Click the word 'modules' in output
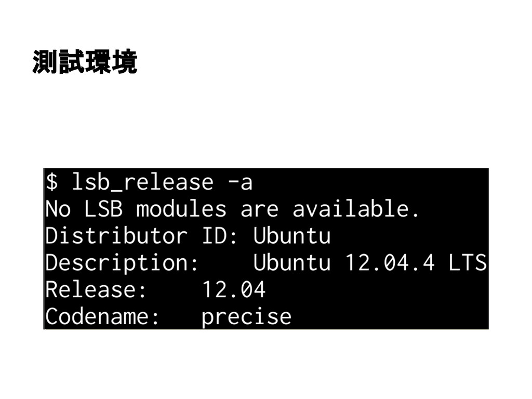The height and width of the screenshot is (399, 532). tap(181, 209)
